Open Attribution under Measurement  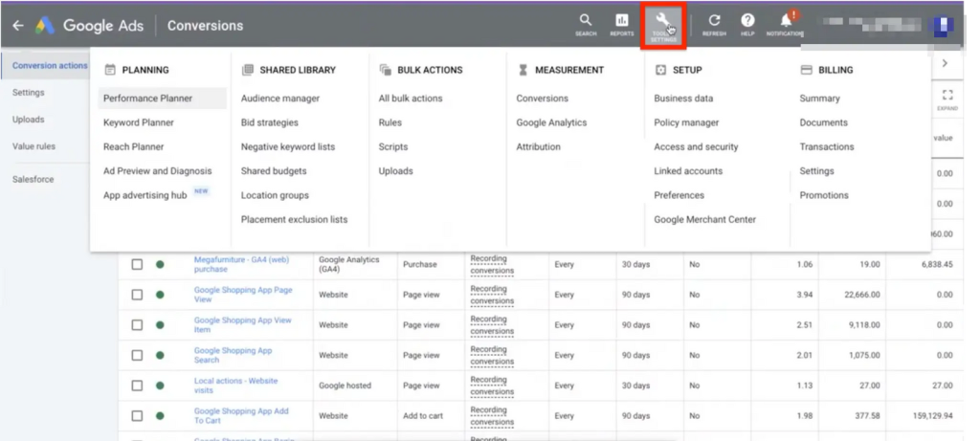(538, 146)
